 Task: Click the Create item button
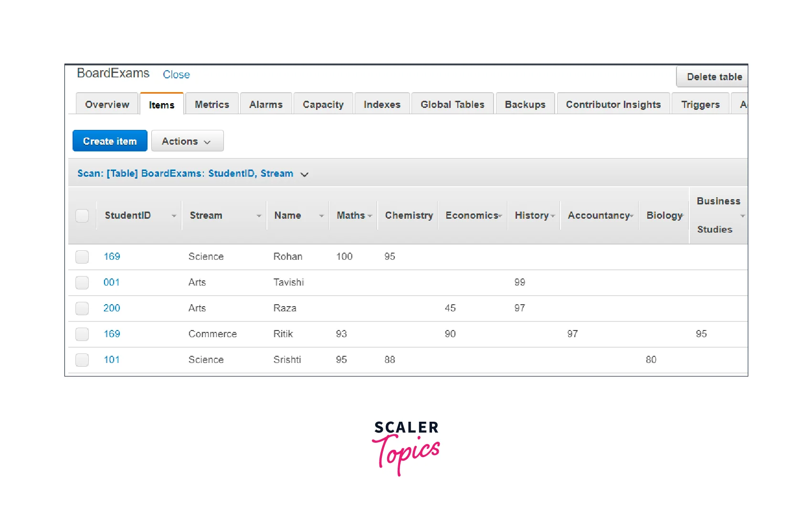coord(110,141)
